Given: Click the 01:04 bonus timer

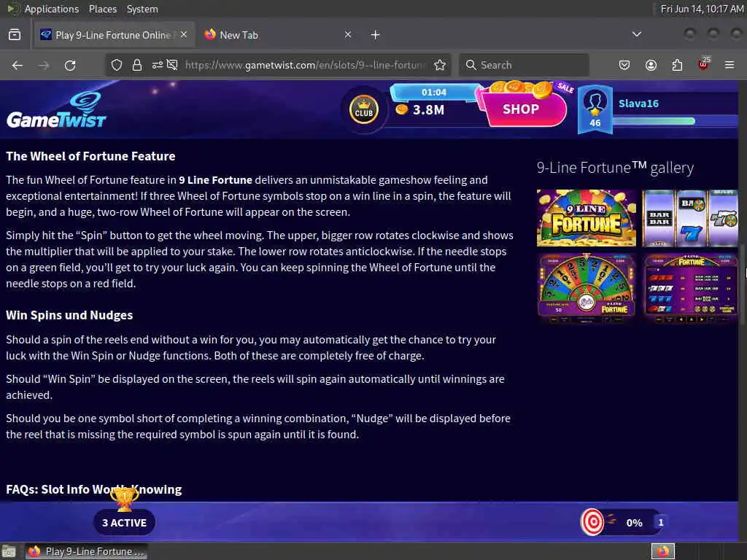Looking at the screenshot, I should (x=433, y=93).
